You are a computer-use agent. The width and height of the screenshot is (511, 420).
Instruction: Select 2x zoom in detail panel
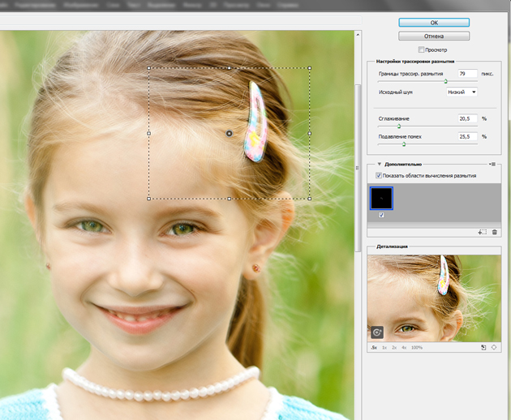point(394,347)
